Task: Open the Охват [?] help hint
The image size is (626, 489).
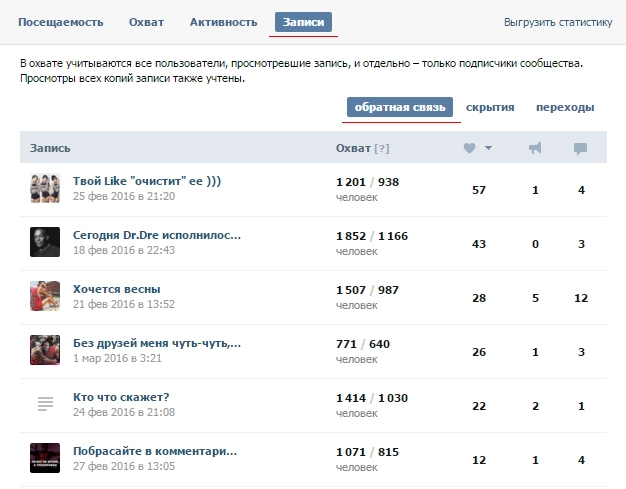Action: pos(382,148)
